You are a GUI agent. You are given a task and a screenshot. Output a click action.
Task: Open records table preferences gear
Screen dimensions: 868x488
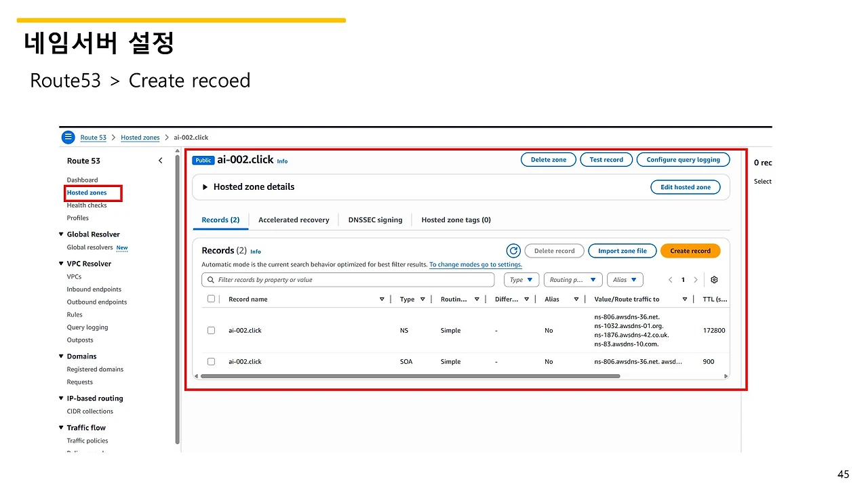[x=714, y=280]
